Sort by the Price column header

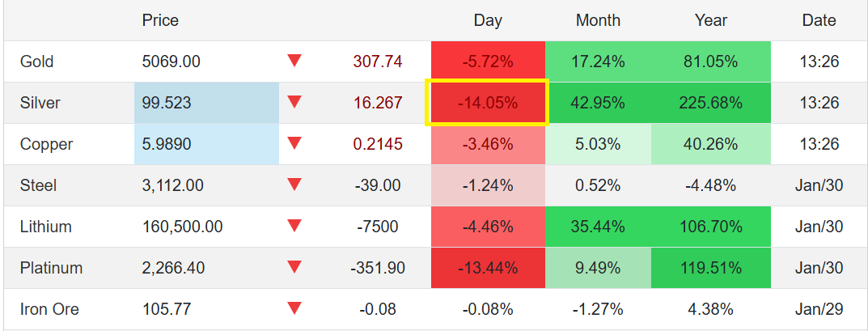pyautogui.click(x=160, y=20)
